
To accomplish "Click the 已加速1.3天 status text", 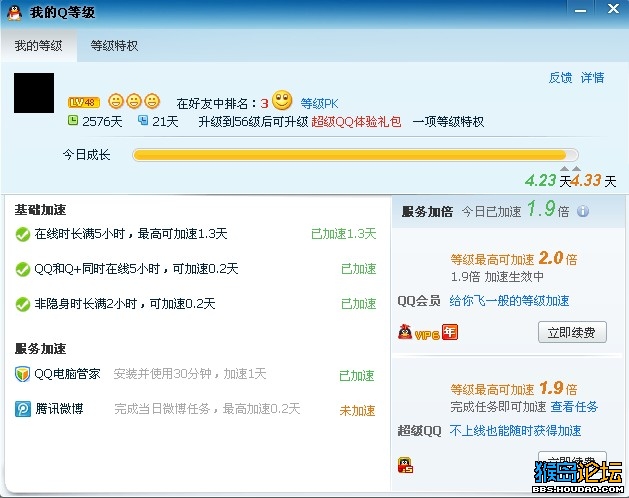I will [x=344, y=234].
